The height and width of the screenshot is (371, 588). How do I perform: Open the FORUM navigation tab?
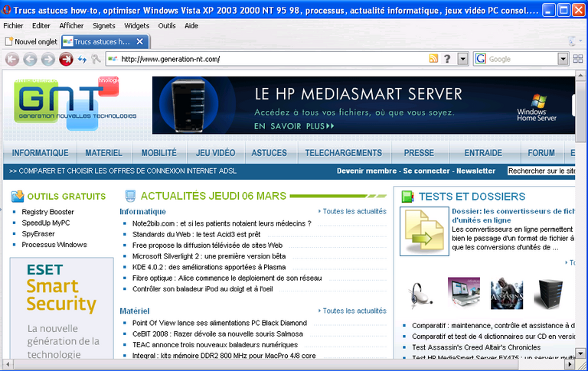click(541, 153)
